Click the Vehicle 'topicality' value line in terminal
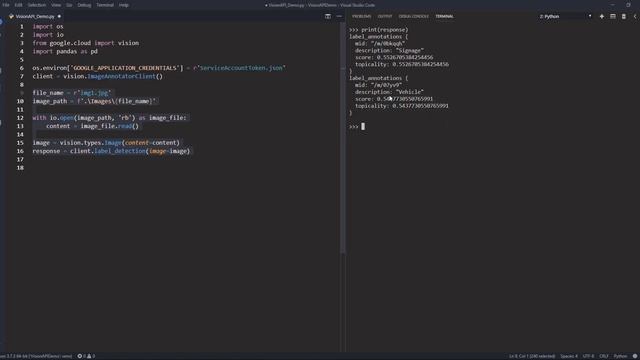Screen dimensions: 640x360 pos(402,106)
